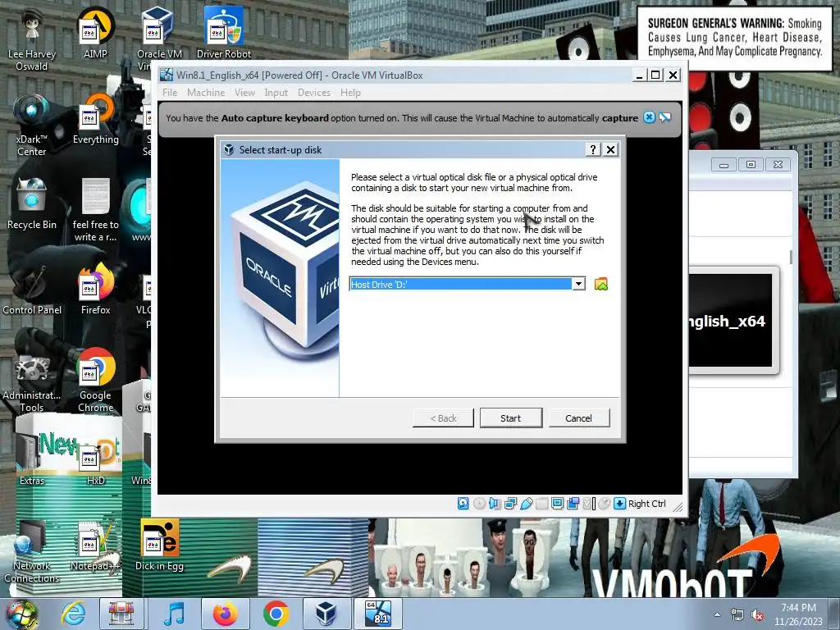This screenshot has height=630, width=840.
Task: Open the Devices menu
Action: (314, 93)
